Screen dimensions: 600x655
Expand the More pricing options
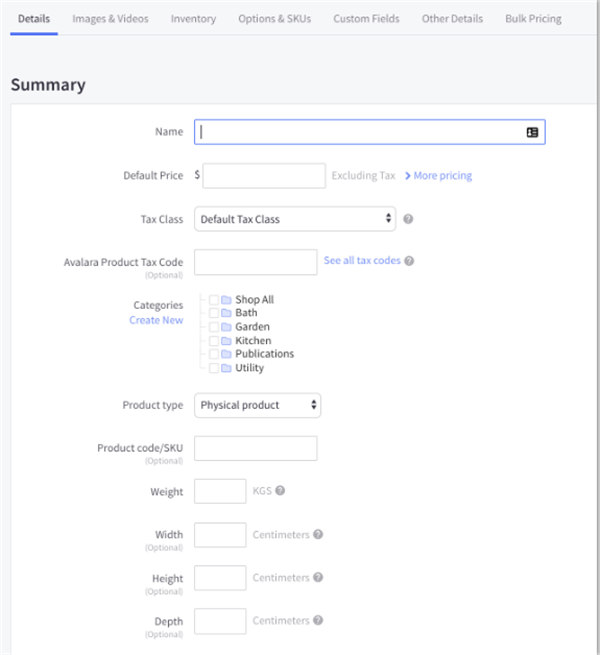[438, 176]
